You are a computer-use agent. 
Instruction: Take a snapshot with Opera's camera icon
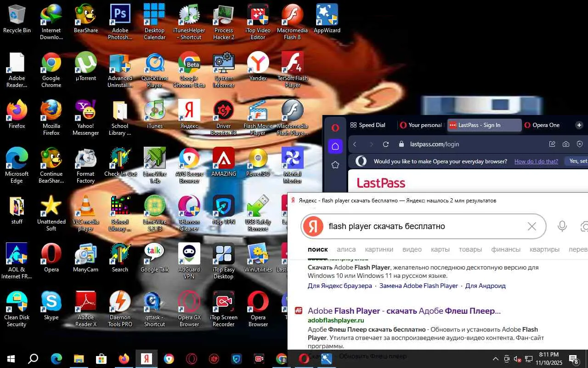pos(566,144)
